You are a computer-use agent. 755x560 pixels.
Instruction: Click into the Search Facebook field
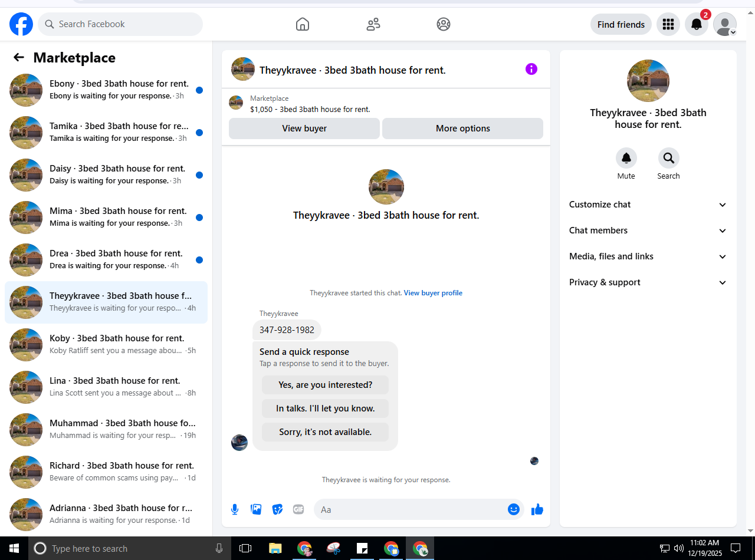120,24
